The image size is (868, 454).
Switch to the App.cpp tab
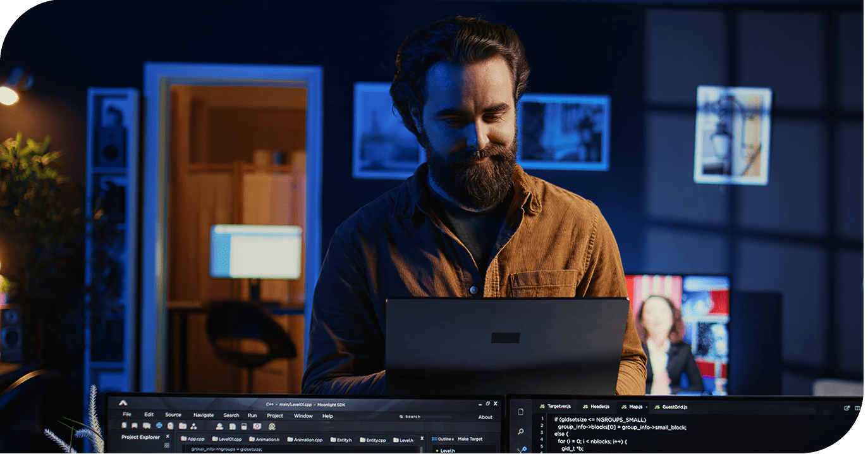tap(193, 439)
